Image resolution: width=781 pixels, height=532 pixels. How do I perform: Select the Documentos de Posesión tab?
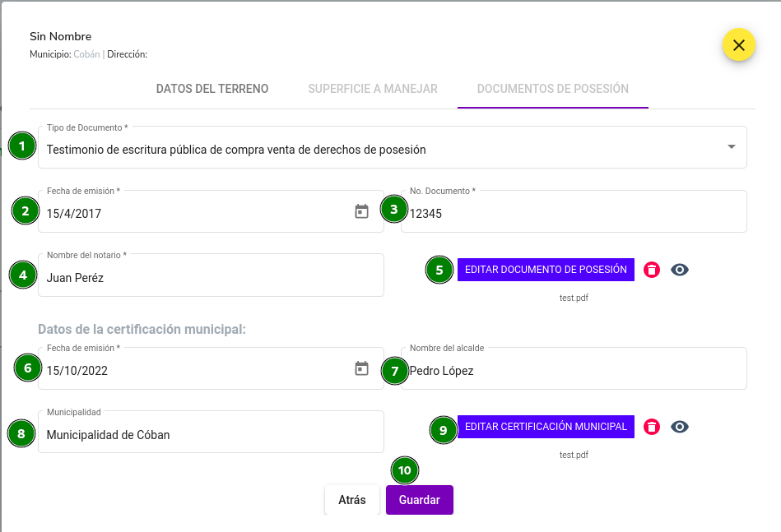tap(553, 89)
